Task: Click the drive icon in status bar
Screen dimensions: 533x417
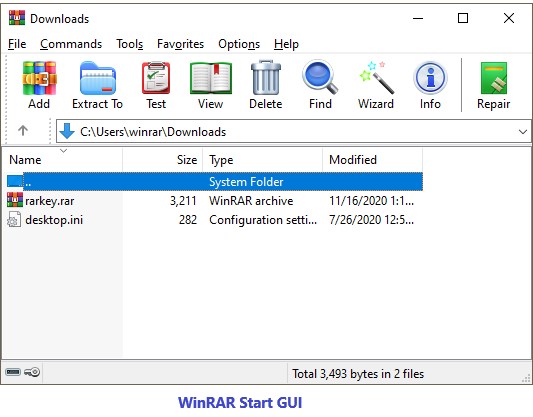Action: (x=13, y=372)
